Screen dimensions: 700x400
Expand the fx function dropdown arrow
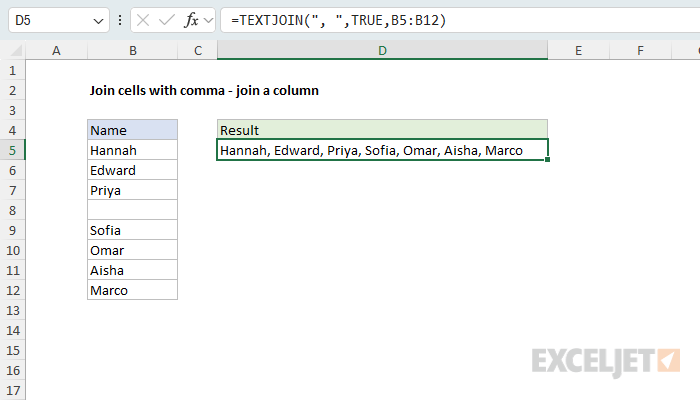click(x=208, y=21)
